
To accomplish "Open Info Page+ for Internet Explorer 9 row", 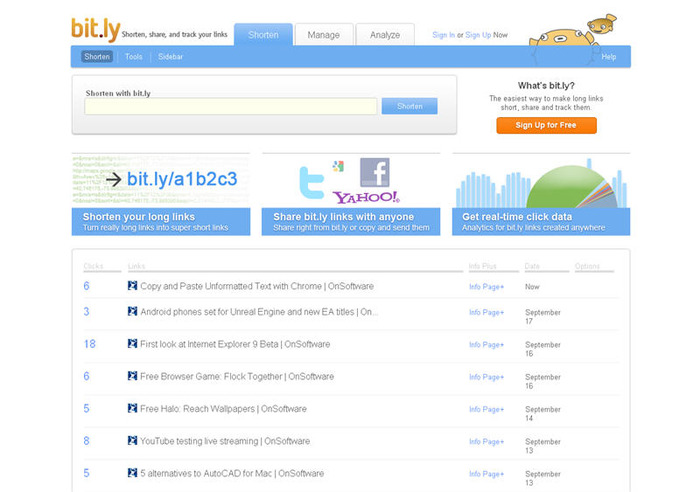I will [x=486, y=345].
